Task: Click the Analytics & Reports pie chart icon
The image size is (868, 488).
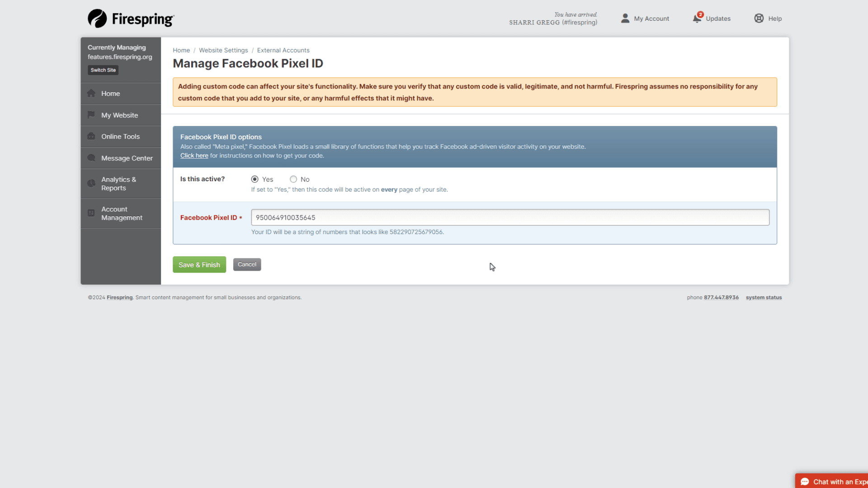Action: [x=91, y=183]
